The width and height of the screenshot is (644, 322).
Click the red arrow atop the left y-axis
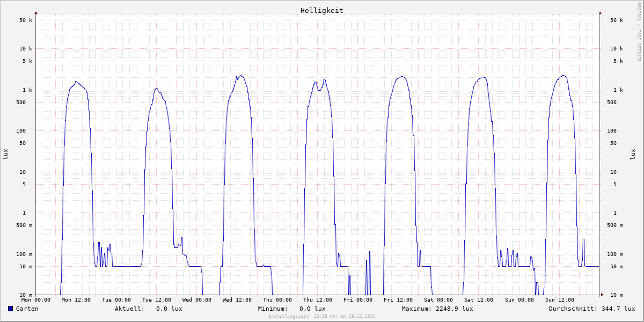click(x=36, y=12)
